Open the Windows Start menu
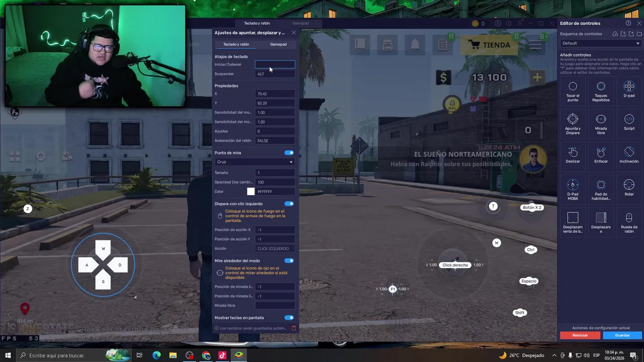The height and width of the screenshot is (362, 644). (8, 355)
